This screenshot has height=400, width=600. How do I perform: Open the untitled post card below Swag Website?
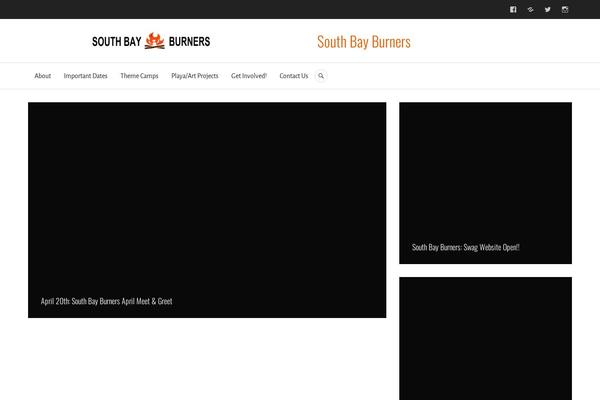(486, 339)
